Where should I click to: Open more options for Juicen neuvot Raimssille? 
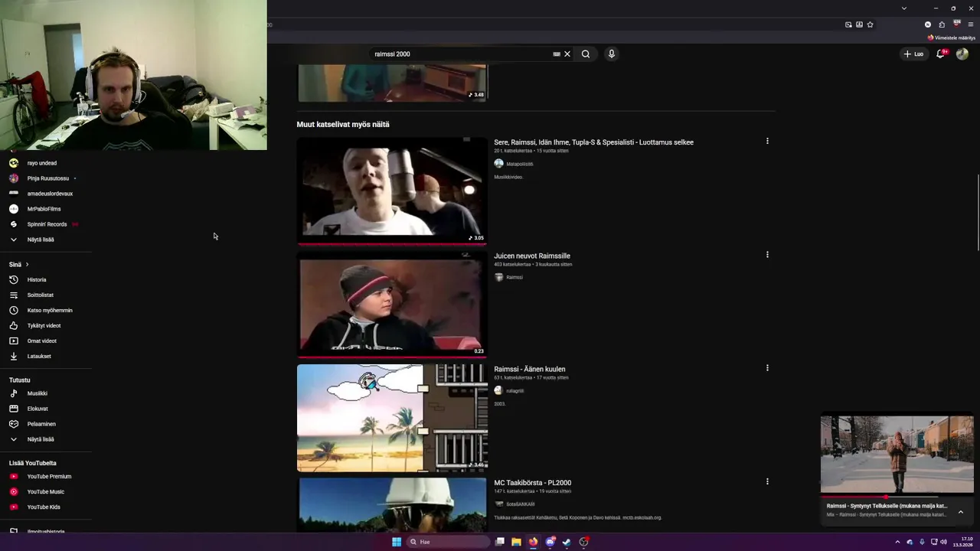point(767,254)
